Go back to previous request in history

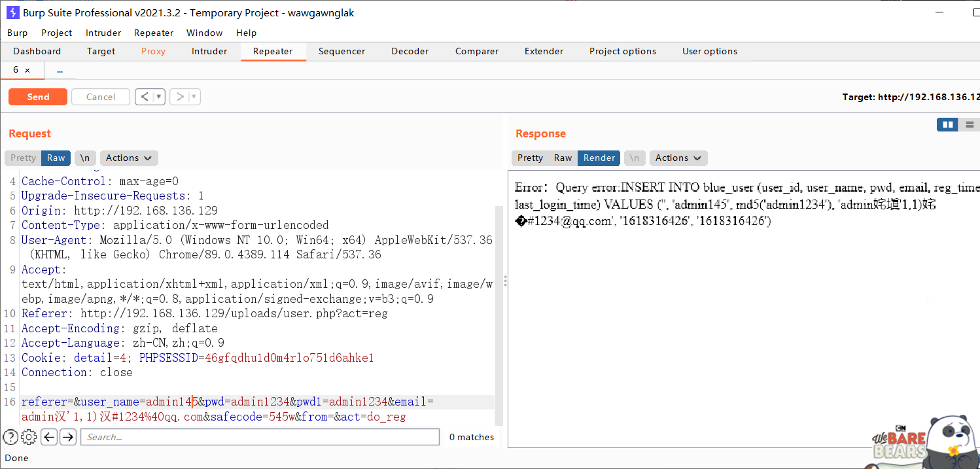[x=145, y=97]
